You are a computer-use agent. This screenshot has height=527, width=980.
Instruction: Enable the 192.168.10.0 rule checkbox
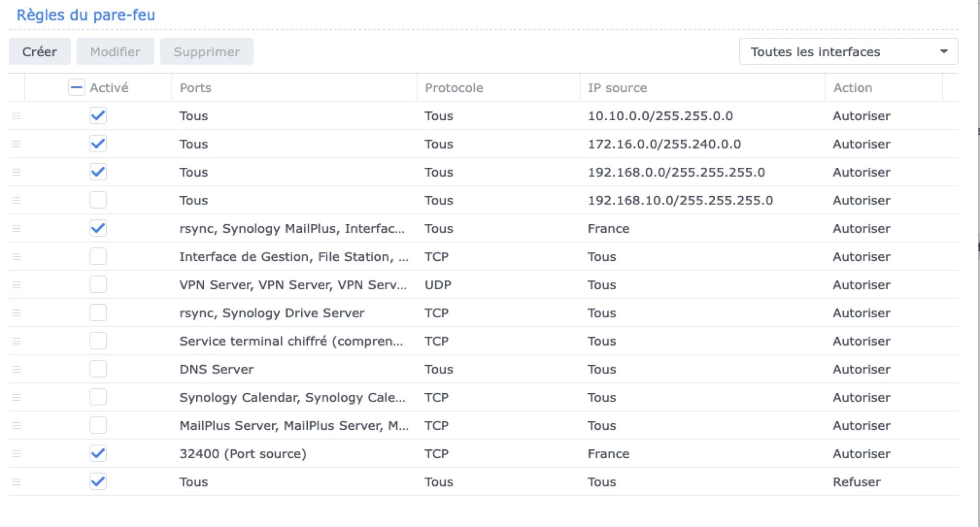point(98,200)
